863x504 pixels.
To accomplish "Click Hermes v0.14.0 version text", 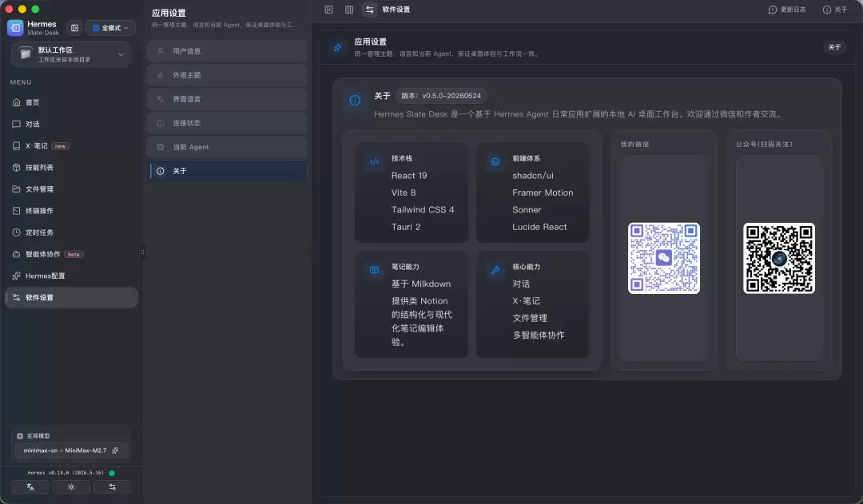I will point(66,473).
